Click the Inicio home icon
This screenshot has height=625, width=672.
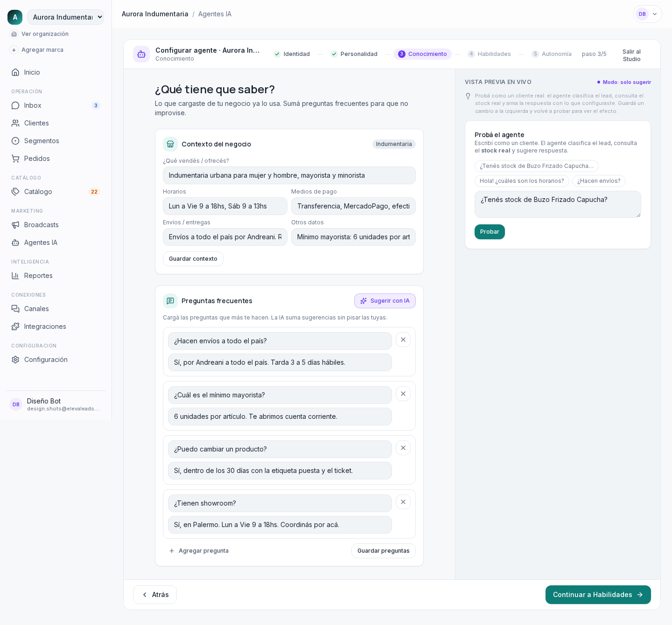point(15,72)
